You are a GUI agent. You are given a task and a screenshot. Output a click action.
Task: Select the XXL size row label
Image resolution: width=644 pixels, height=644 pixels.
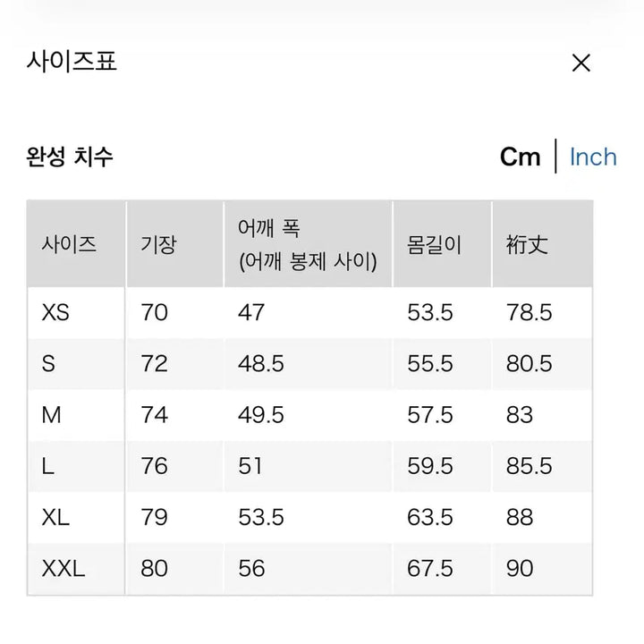[64, 568]
